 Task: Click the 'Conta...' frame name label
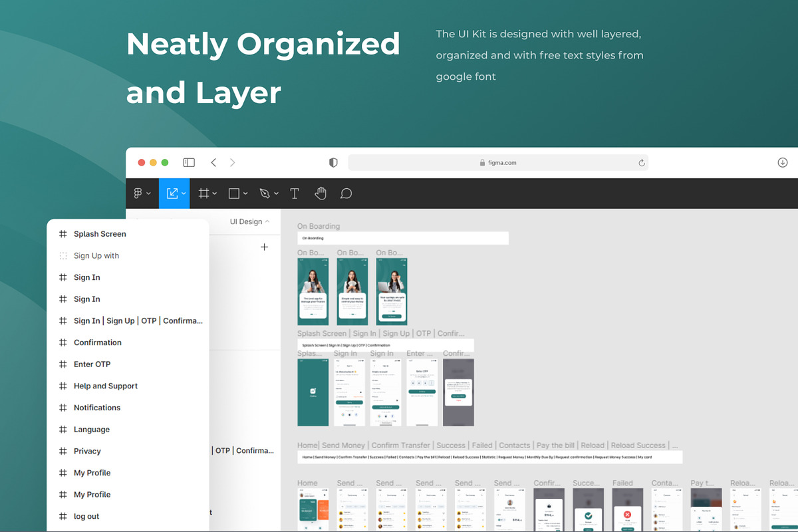click(x=664, y=483)
